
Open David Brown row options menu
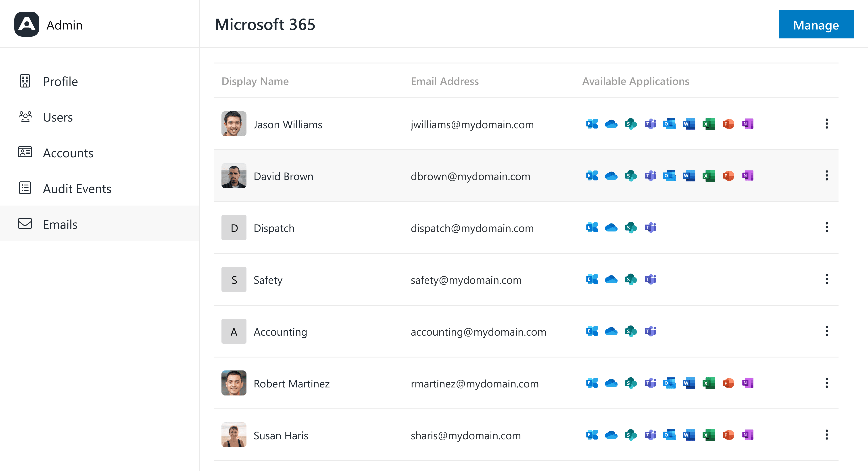[826, 176]
